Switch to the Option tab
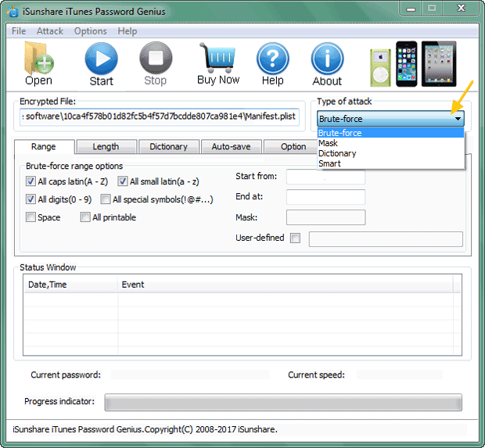 click(x=293, y=146)
